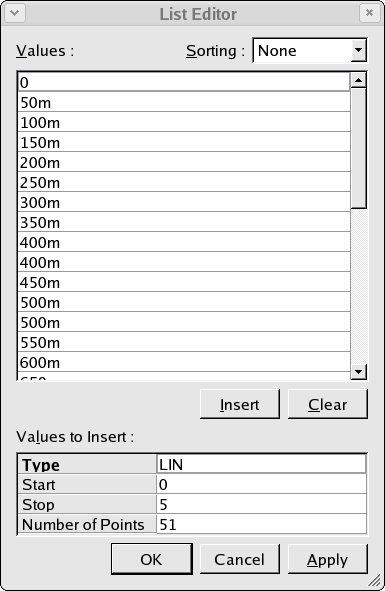Screen dimensions: 385x591
Task: Confirm with the OK button
Action: (x=152, y=559)
